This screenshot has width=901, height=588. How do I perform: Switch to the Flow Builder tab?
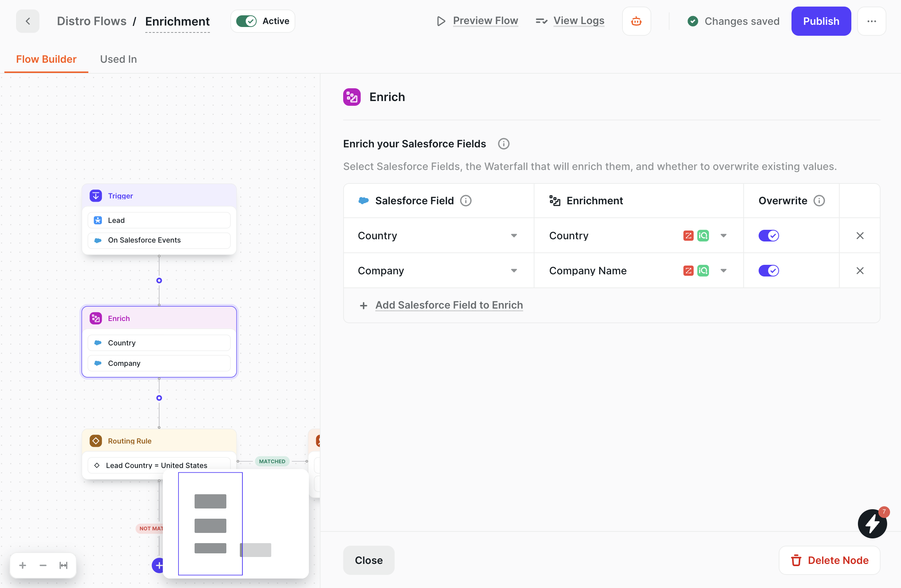click(46, 59)
